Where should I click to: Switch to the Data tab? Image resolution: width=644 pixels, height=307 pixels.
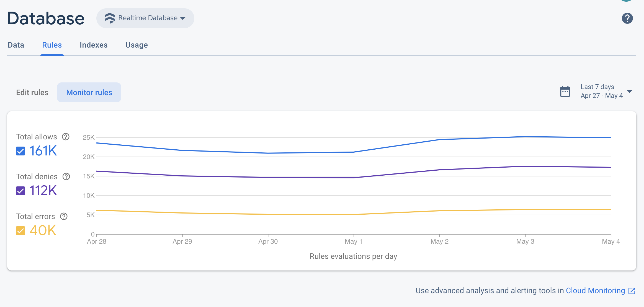(x=16, y=45)
